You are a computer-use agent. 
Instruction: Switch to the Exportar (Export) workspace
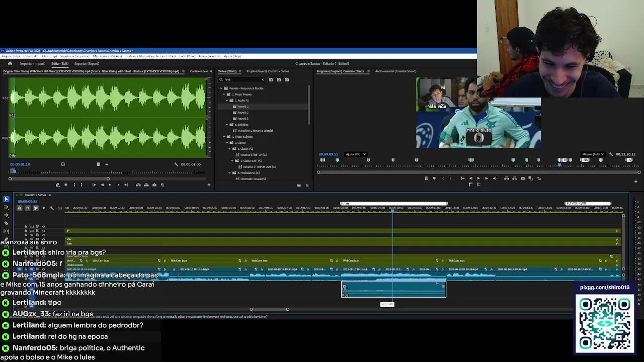87,64
